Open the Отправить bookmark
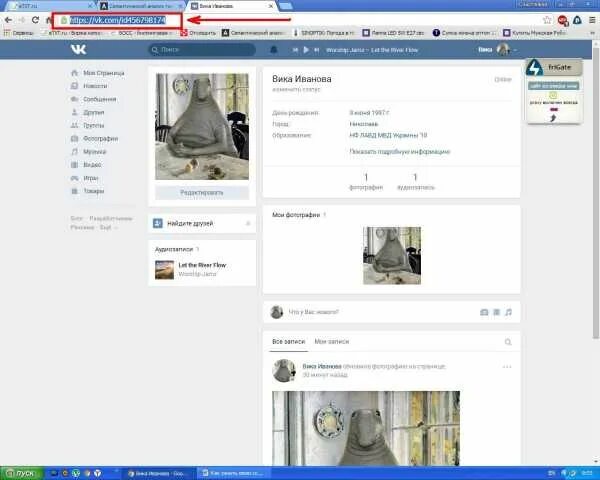The width and height of the screenshot is (600, 480). point(198,33)
